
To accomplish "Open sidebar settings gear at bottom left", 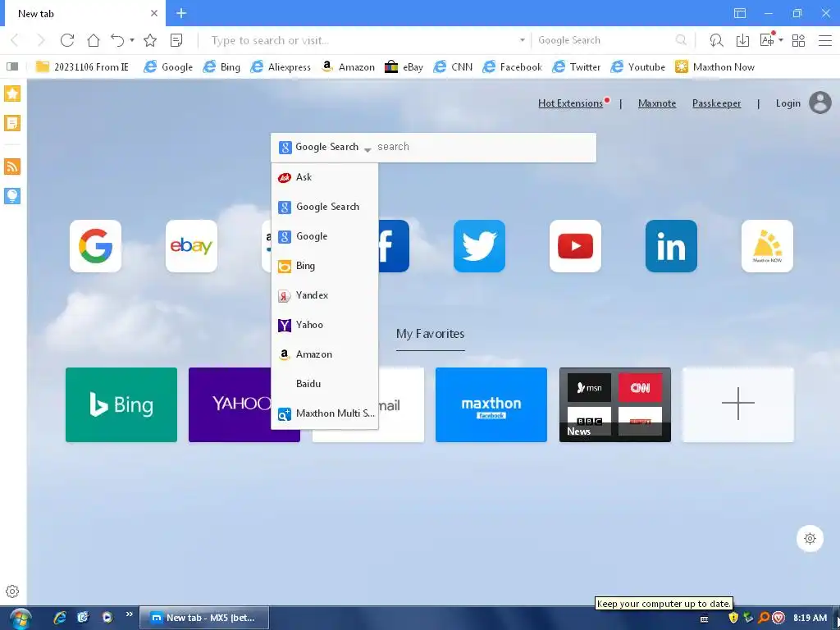I will coord(12,591).
